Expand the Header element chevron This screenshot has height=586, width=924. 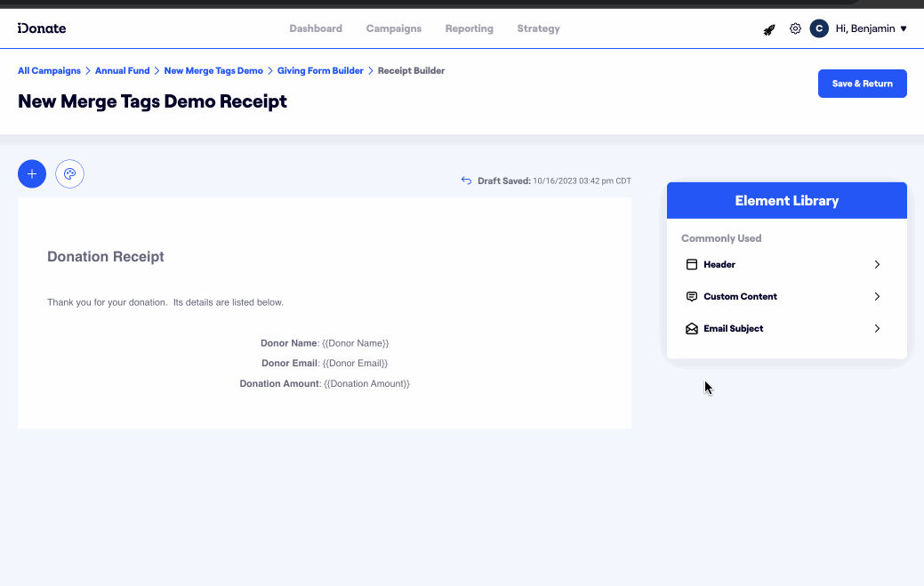click(x=877, y=265)
